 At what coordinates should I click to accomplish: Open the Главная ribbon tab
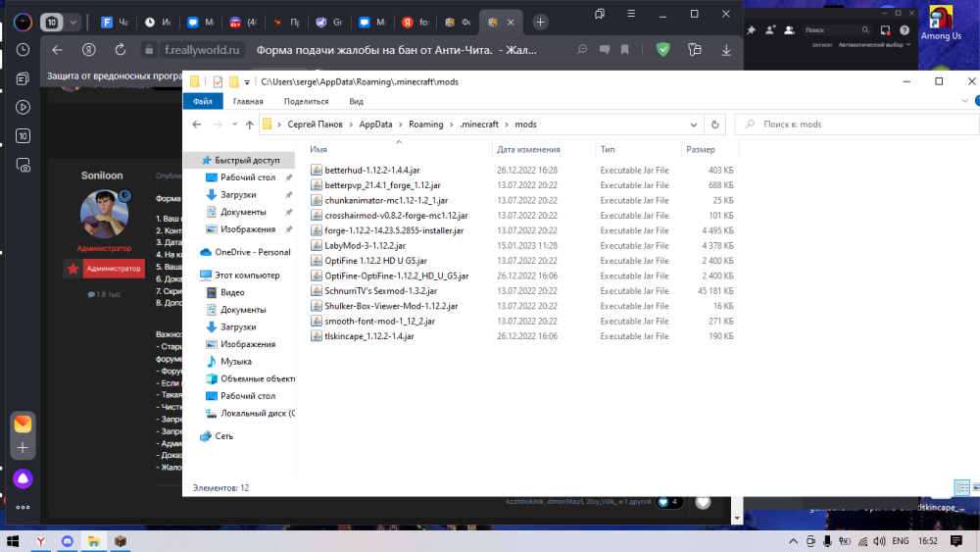tap(248, 101)
